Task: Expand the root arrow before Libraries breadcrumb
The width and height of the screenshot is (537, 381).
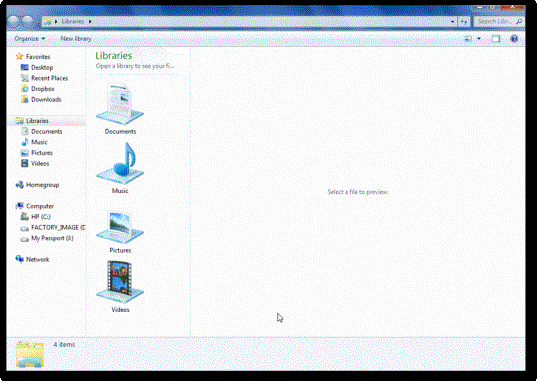Action: (x=56, y=21)
